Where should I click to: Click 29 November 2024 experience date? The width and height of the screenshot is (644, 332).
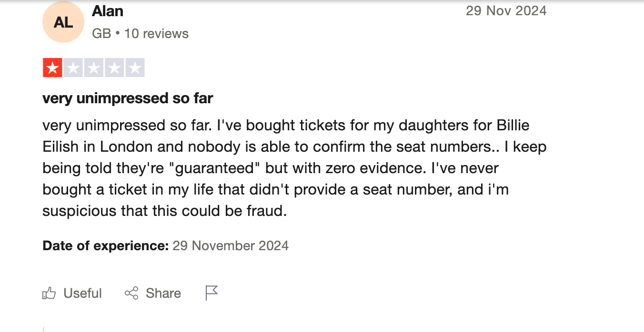231,245
